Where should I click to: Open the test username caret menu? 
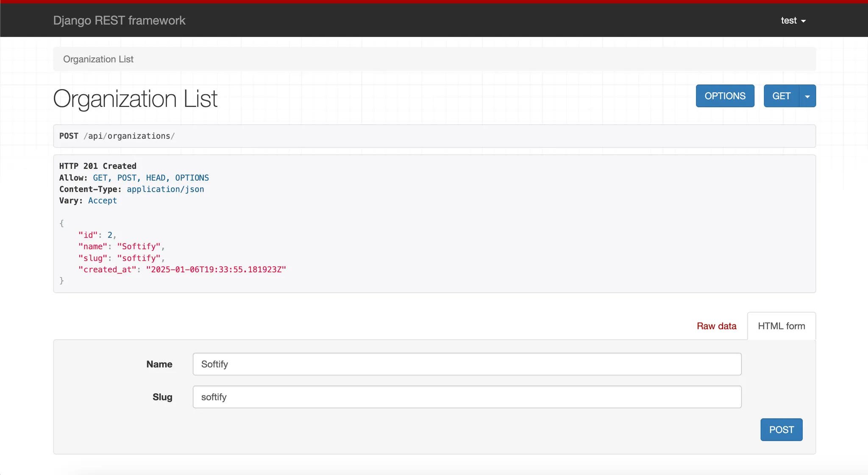pos(805,20)
